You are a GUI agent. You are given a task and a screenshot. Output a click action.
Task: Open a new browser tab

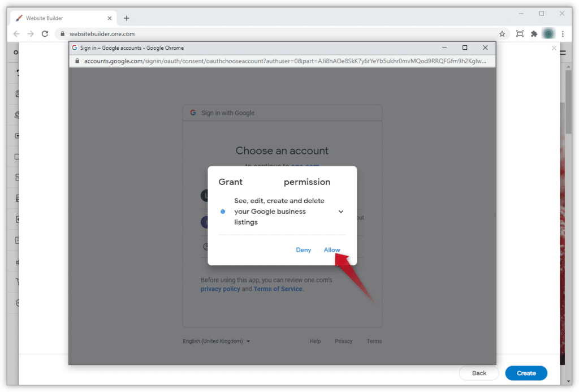[x=126, y=18]
